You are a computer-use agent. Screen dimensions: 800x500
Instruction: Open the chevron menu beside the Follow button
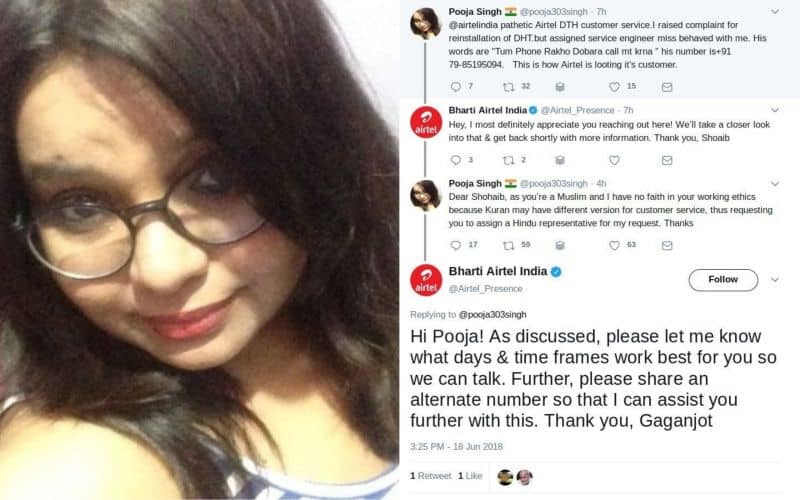tap(774, 280)
